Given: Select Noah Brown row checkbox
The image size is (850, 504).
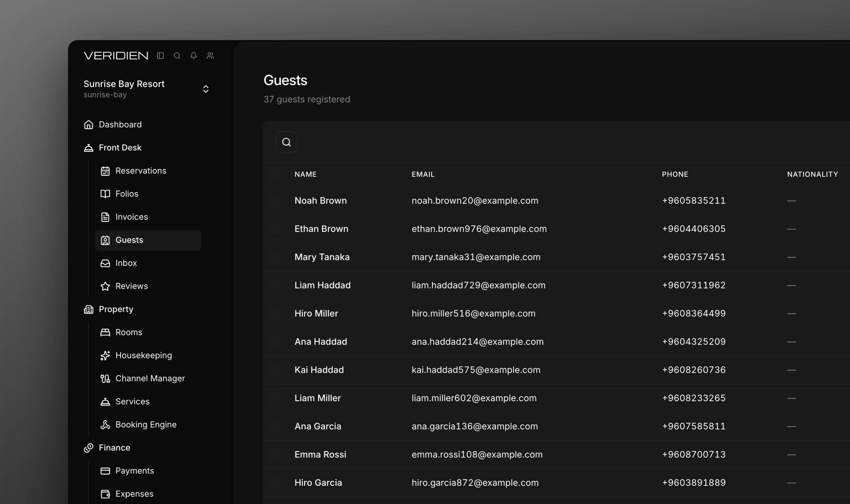Looking at the screenshot, I should (x=274, y=201).
